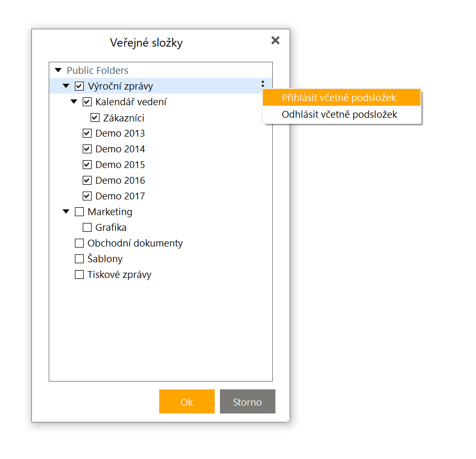This screenshot has width=476, height=459.
Task: Collapse the Kalendář vedení subtree
Action: (74, 102)
